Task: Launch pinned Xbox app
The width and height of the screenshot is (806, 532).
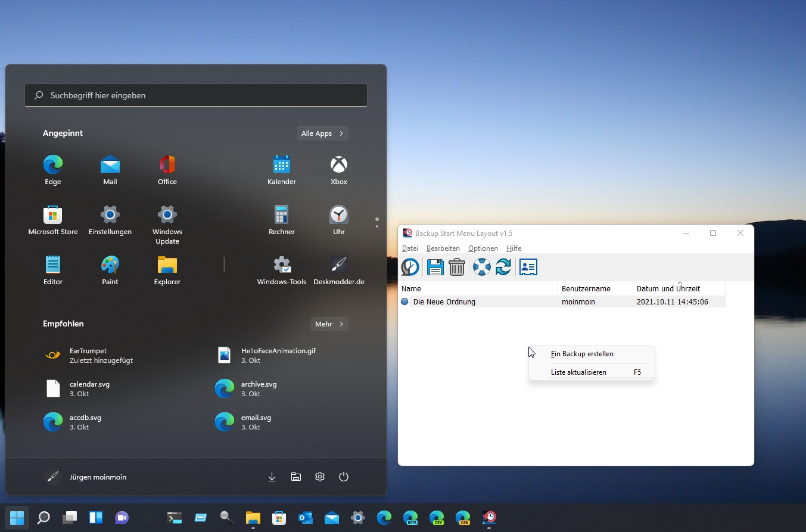Action: [339, 170]
